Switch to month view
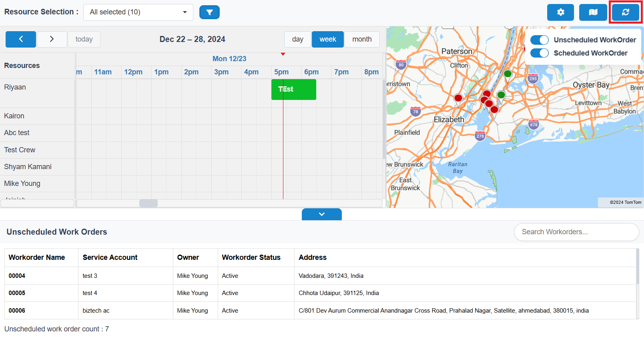The width and height of the screenshot is (644, 337). pyautogui.click(x=362, y=39)
